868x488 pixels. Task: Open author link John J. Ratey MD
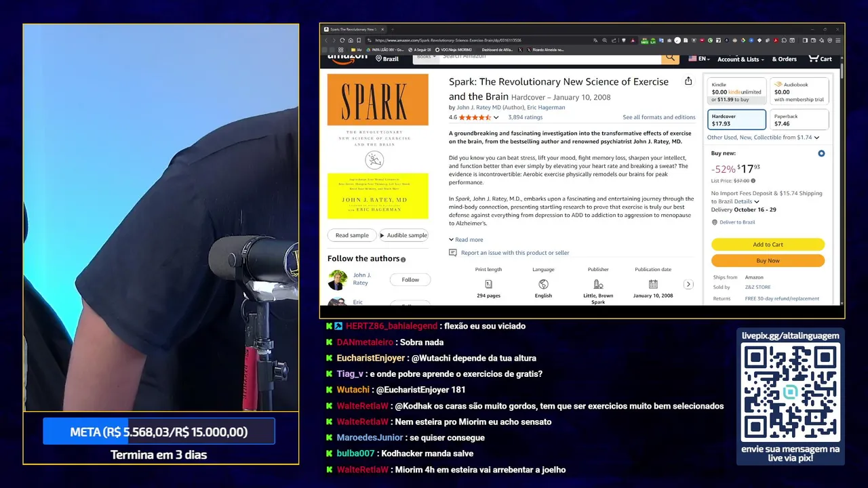tap(478, 107)
